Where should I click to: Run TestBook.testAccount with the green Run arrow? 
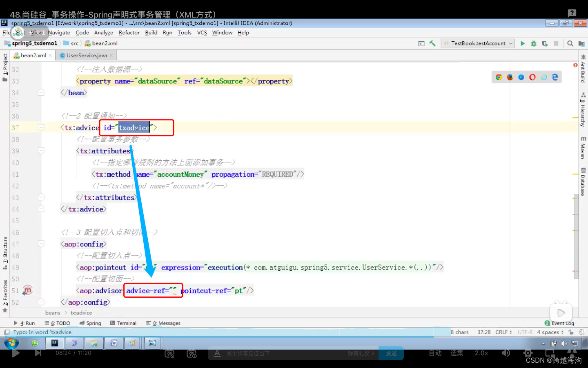click(523, 43)
